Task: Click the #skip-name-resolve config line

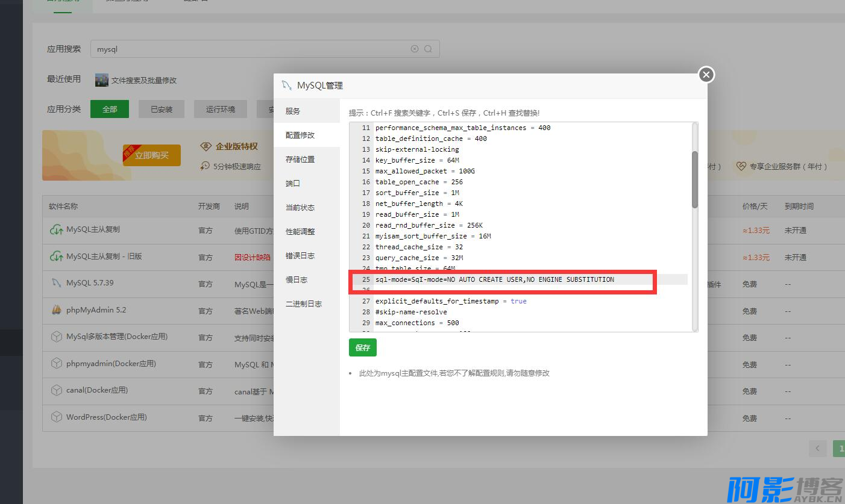Action: point(411,312)
